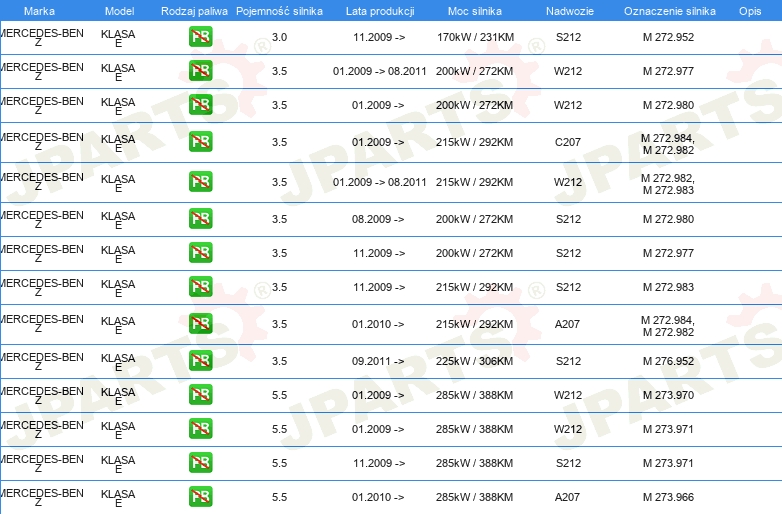Click petrol icon in S212 M 273.971 row
The image size is (782, 514).
click(x=200, y=463)
